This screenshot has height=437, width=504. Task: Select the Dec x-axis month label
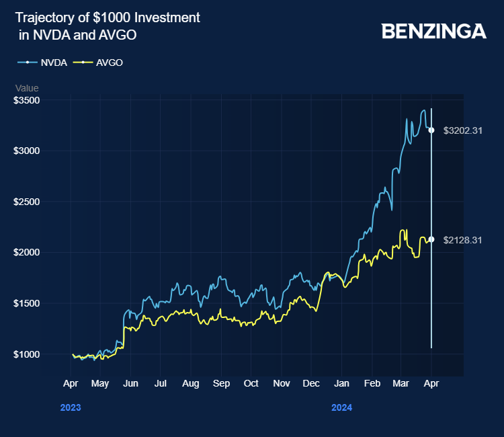pyautogui.click(x=311, y=384)
